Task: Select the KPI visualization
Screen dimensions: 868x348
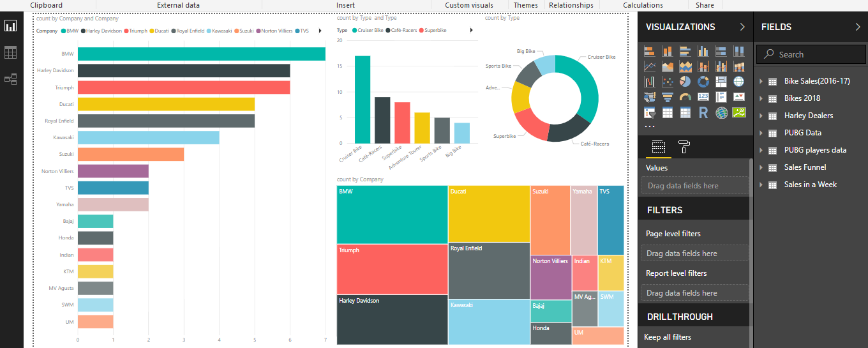Action: (739, 97)
